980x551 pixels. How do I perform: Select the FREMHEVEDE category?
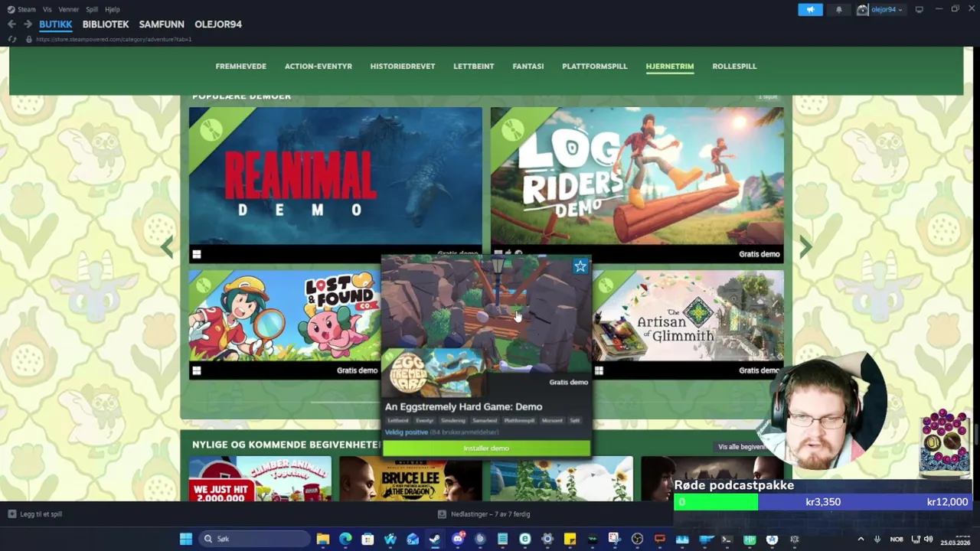241,67
